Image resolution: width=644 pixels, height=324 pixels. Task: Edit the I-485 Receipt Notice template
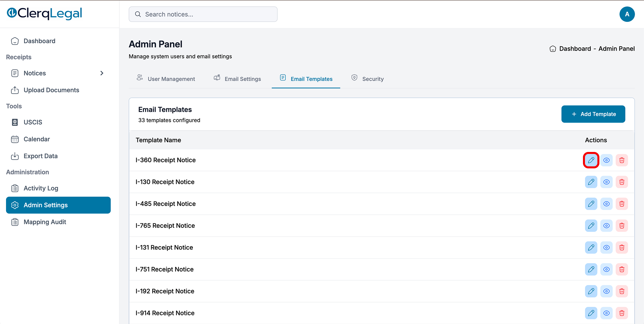[x=591, y=204]
